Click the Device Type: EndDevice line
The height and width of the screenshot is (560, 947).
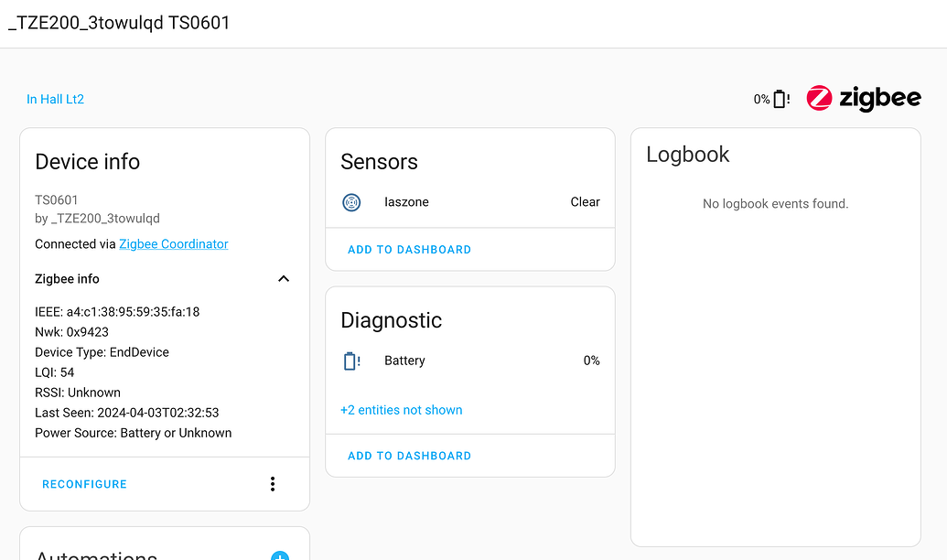[102, 352]
